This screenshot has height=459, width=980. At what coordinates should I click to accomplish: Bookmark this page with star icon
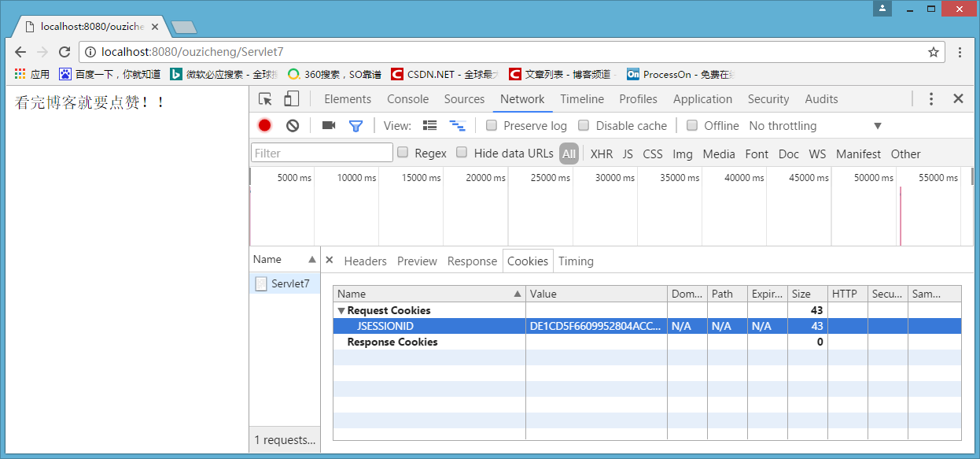pyautogui.click(x=934, y=52)
